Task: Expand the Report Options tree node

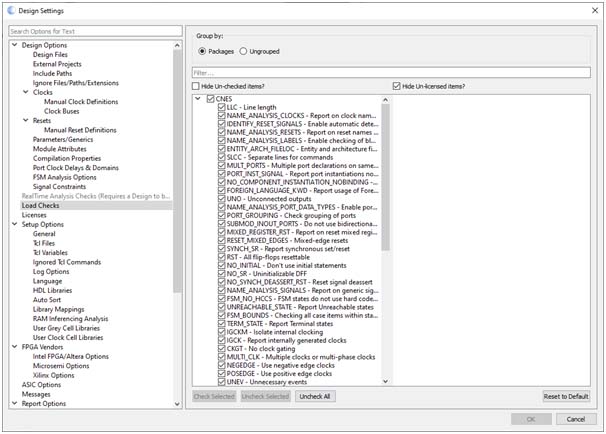Action: 13,403
